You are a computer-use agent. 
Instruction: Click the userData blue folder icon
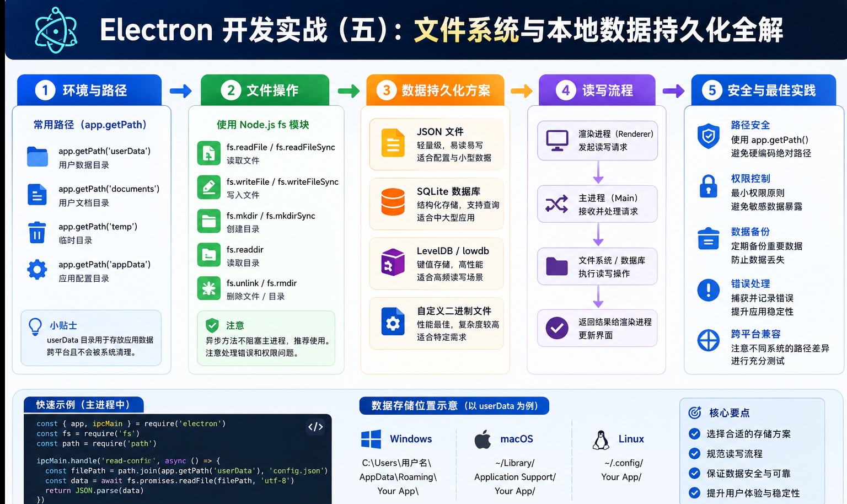[x=37, y=157]
